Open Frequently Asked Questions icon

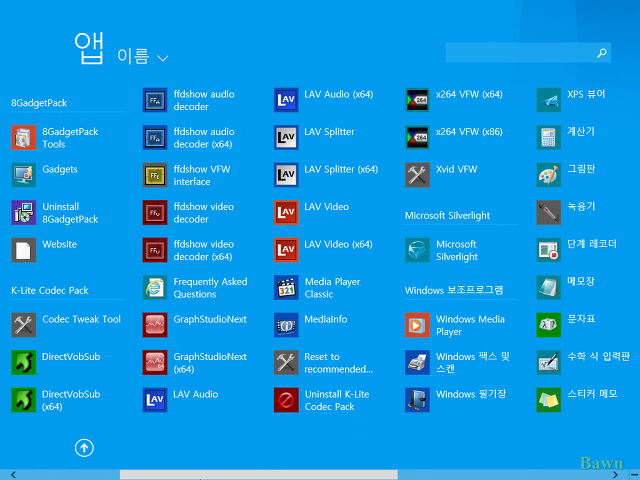pos(155,287)
